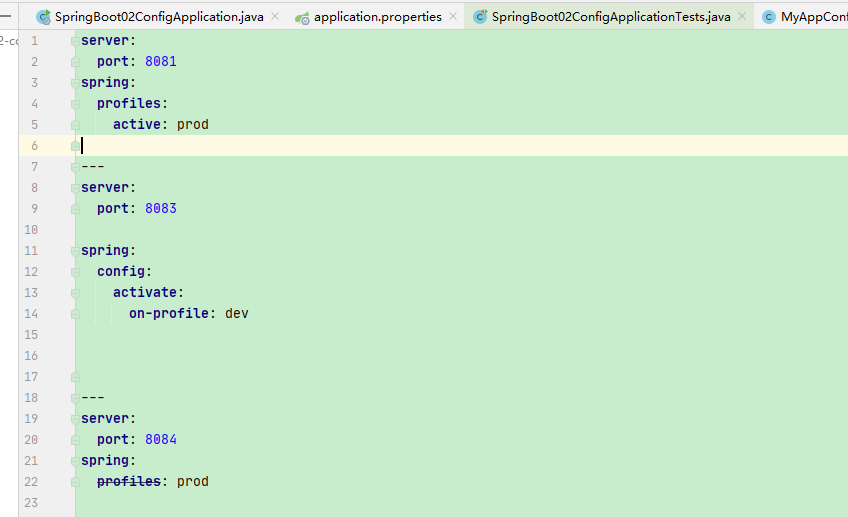The width and height of the screenshot is (848, 517).
Task: Click 'active' key on line 5
Action: pos(137,124)
